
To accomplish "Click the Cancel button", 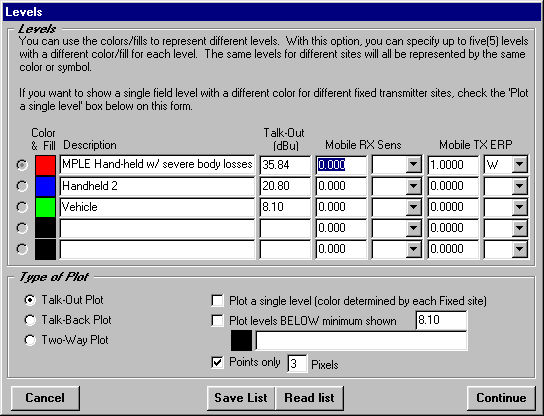I will [x=45, y=398].
